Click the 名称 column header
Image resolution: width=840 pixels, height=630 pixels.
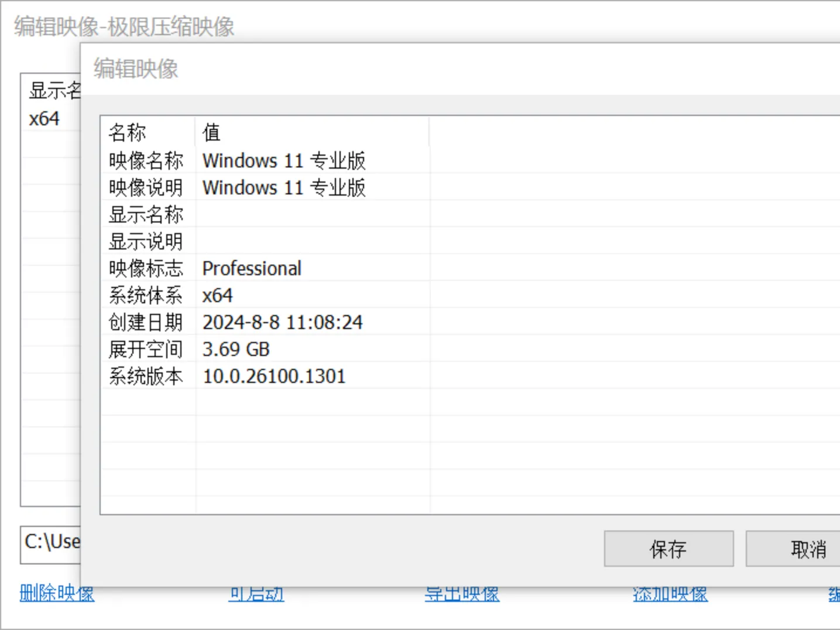(x=126, y=132)
